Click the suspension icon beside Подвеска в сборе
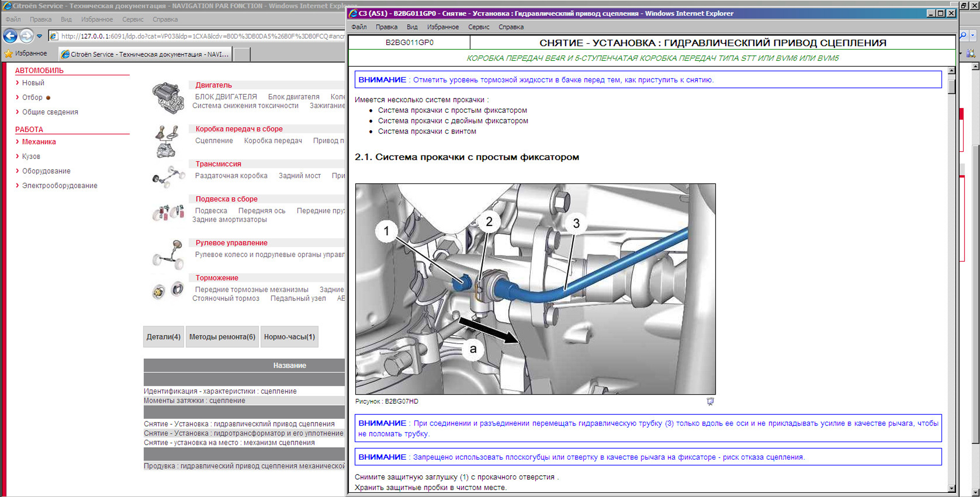The height and width of the screenshot is (497, 980). click(x=168, y=212)
